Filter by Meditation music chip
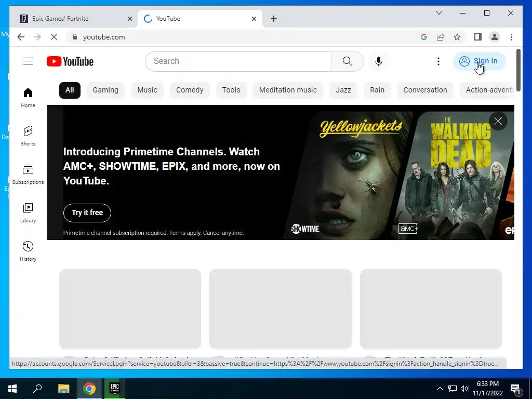The width and height of the screenshot is (532, 399). coord(288,90)
